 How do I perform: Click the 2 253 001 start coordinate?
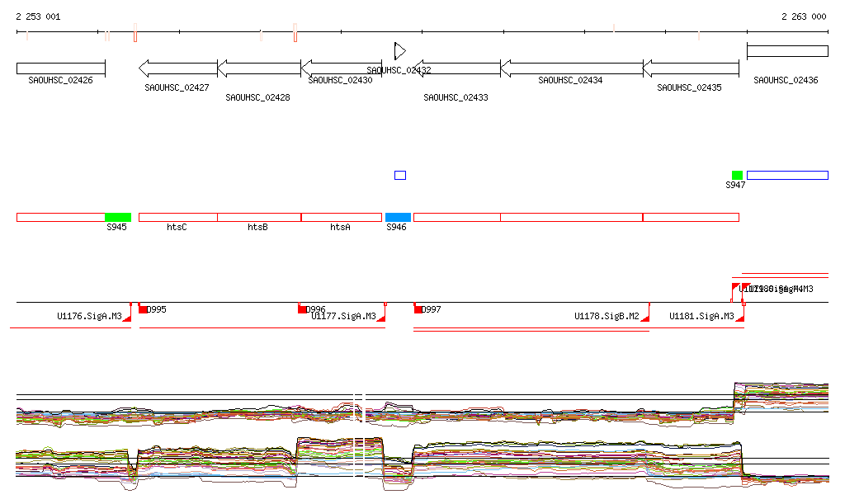point(38,16)
